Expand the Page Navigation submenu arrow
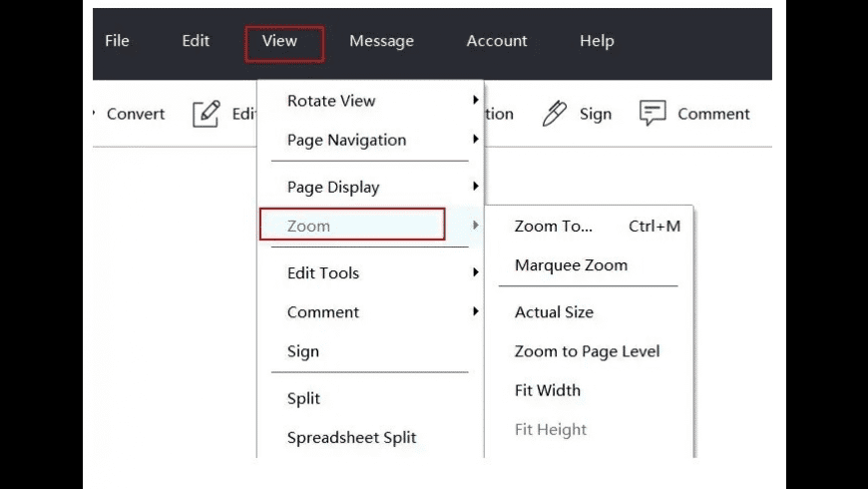This screenshot has height=489, width=868. pos(475,139)
